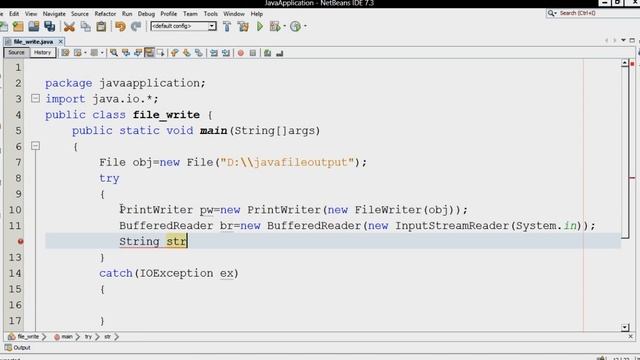Collapse the import fold on line 3
This screenshot has width=640, height=360.
[x=36, y=98]
